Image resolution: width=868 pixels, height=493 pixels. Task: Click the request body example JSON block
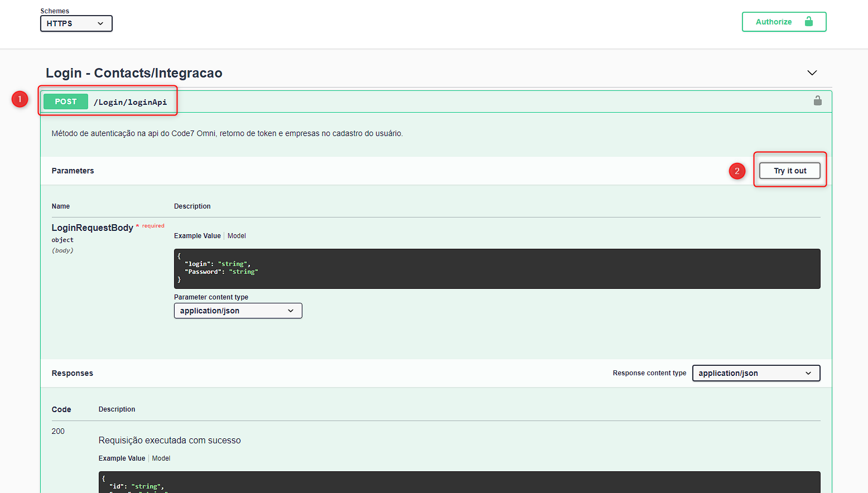497,269
